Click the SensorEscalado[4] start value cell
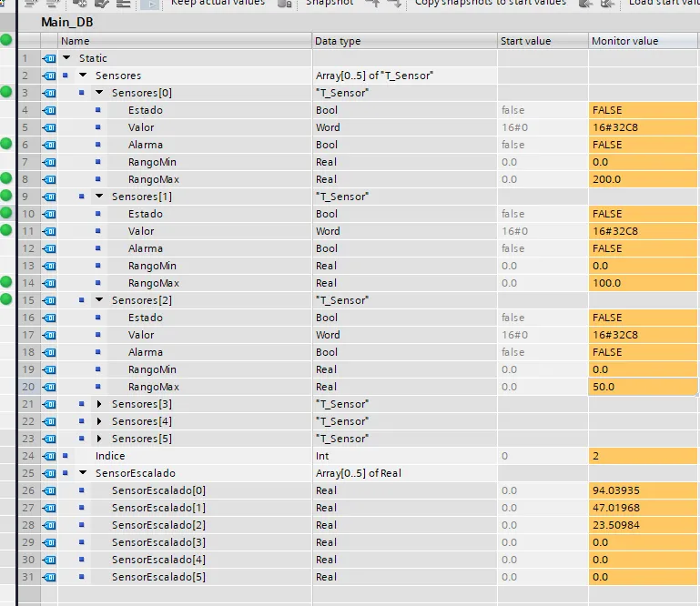The width and height of the screenshot is (700, 606). [543, 560]
